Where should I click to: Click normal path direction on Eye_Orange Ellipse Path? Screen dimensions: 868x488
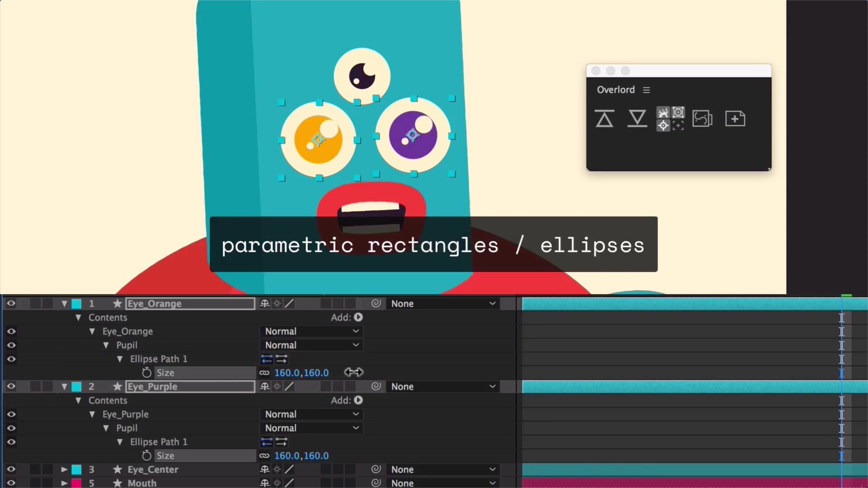pyautogui.click(x=281, y=359)
